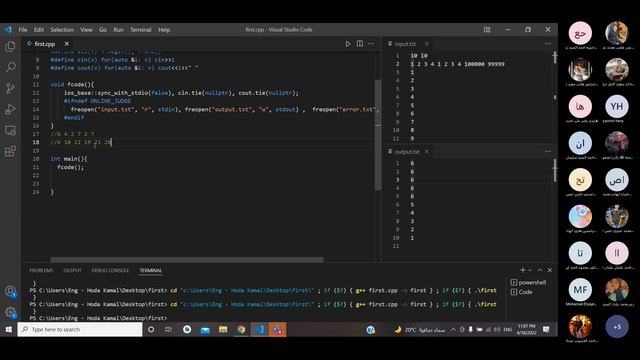Open the ENG language indicator
The image size is (640, 360).
click(508, 329)
